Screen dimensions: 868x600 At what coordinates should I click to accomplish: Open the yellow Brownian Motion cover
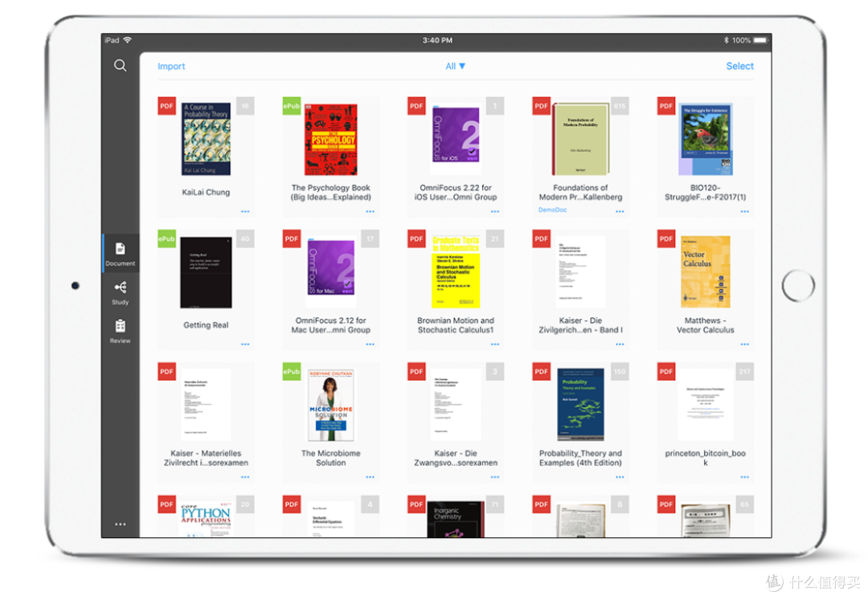(x=456, y=271)
